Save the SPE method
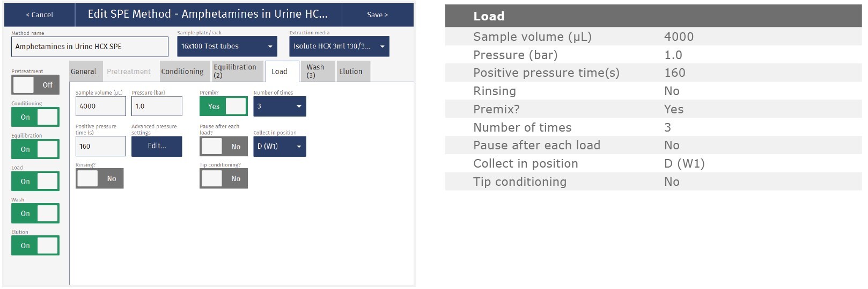Screen dimensions: 868x289 tap(377, 15)
